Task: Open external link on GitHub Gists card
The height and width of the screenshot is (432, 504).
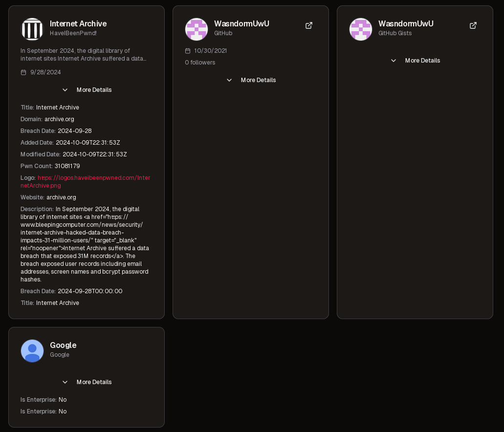Action: coord(473,25)
